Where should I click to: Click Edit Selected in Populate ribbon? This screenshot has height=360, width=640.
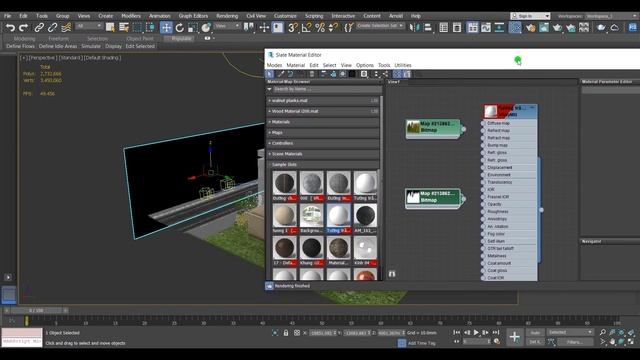pos(140,46)
